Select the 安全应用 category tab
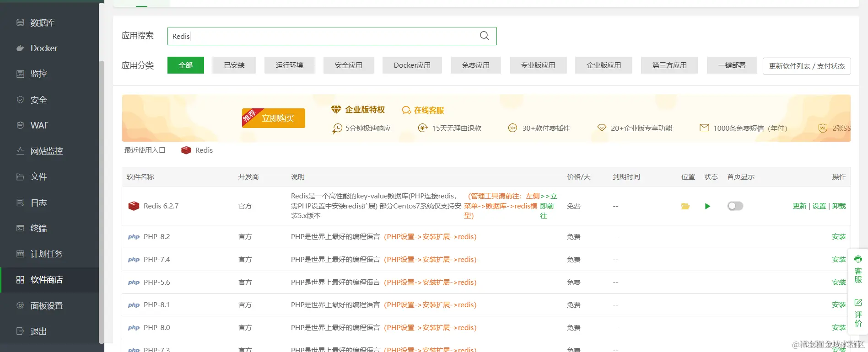Screen dimensions: 868x352 coord(349,65)
